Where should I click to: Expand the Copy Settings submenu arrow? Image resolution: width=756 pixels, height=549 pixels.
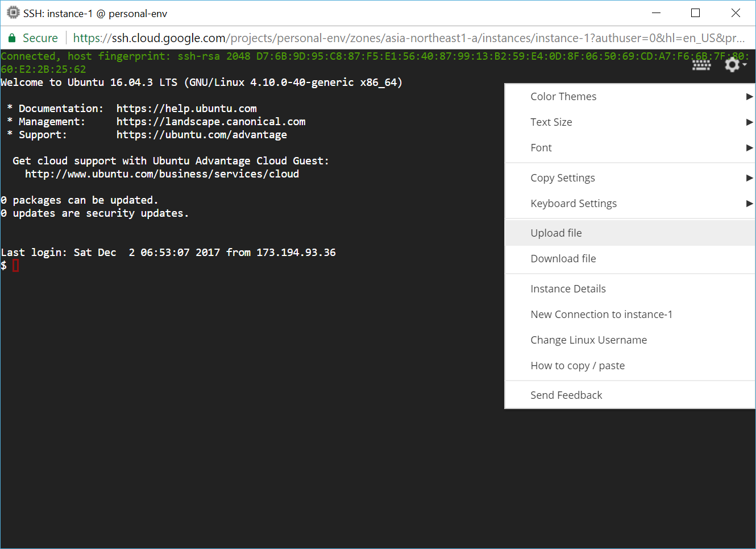(749, 178)
